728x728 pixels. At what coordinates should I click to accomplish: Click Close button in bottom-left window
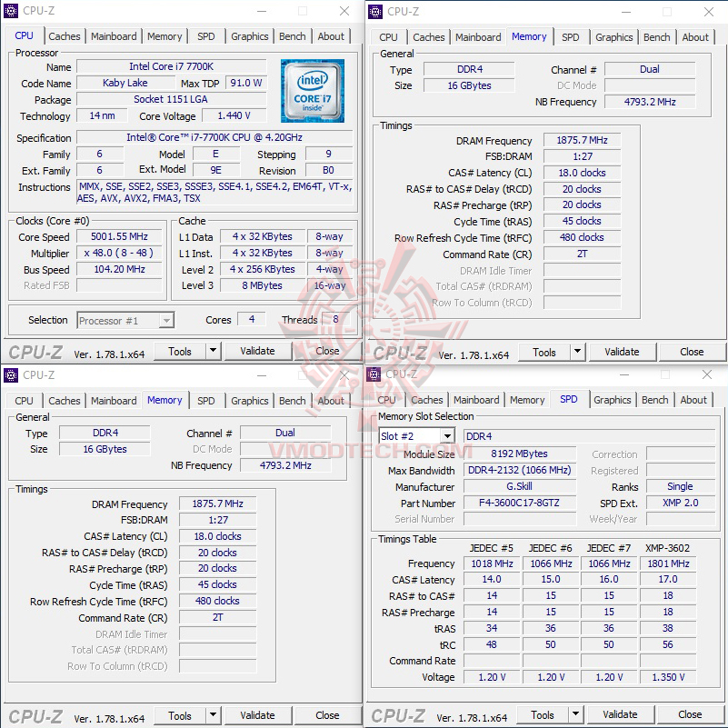(327, 715)
